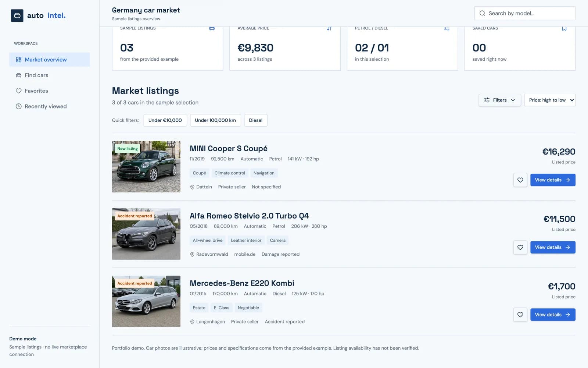588x368 pixels.
Task: Click the Favorites heart icon in sidebar
Action: click(18, 91)
